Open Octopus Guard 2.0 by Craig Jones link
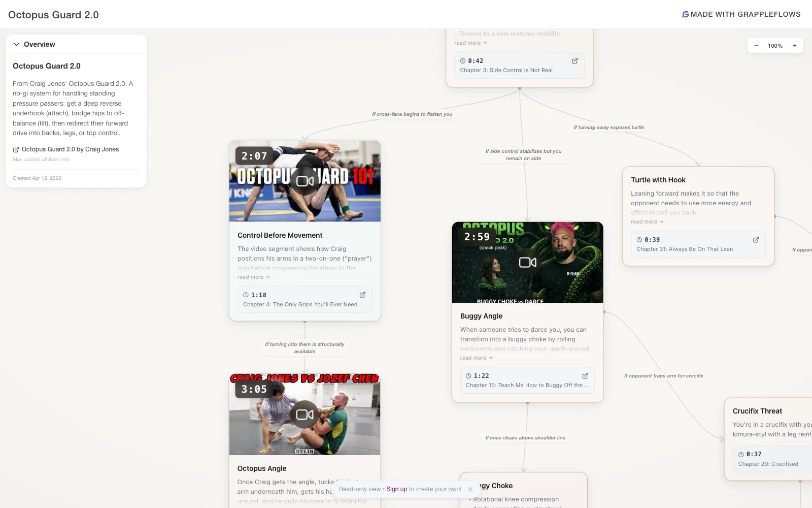The height and width of the screenshot is (508, 812). (66, 149)
